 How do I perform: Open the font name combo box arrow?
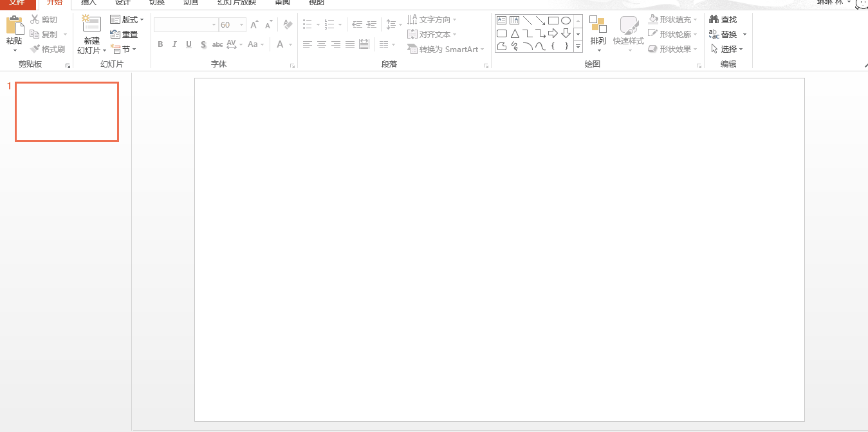coord(214,25)
